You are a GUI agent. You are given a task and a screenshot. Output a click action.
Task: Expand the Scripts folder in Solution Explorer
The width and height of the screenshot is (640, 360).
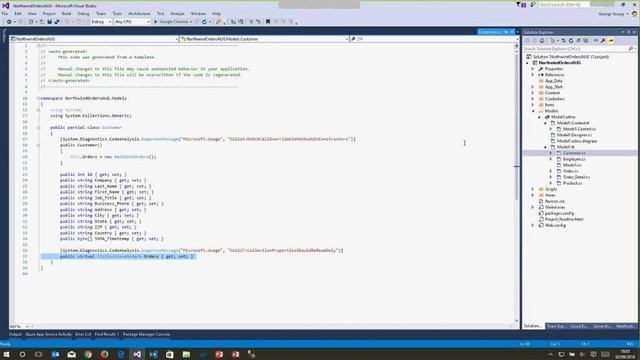click(x=533, y=189)
